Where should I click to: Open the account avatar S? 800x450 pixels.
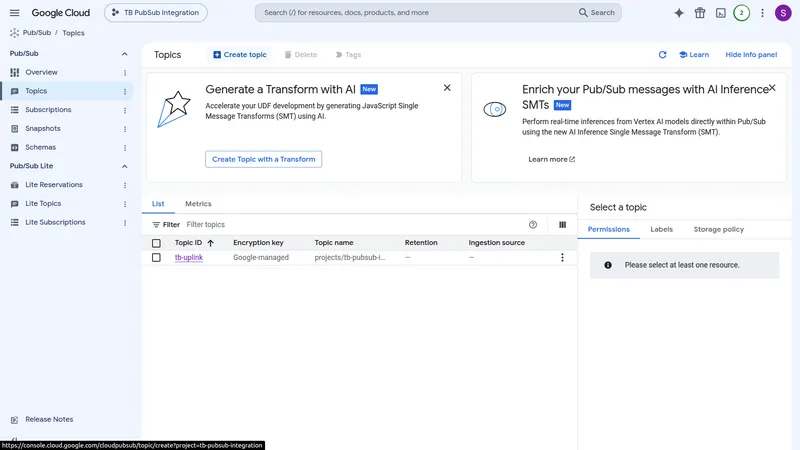(x=783, y=13)
